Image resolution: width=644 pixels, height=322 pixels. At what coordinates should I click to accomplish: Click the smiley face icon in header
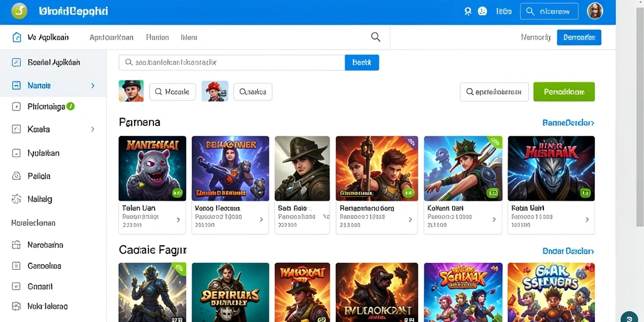coord(482,11)
